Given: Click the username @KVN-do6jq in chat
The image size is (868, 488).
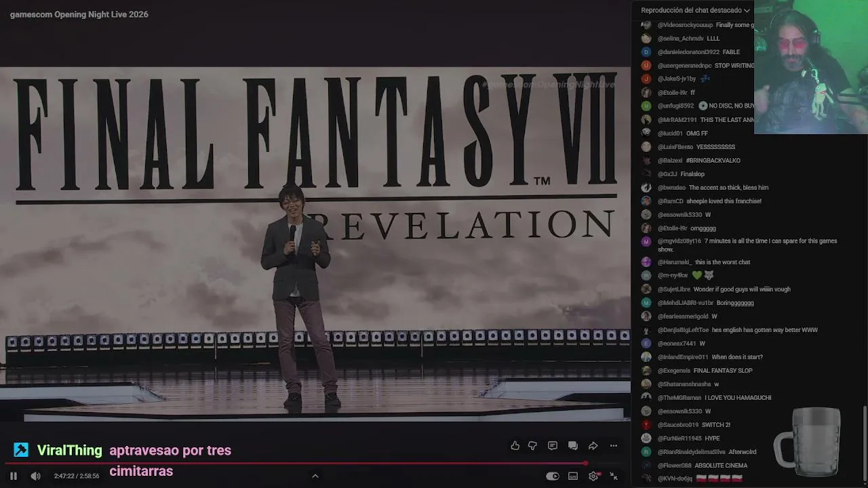Looking at the screenshot, I should [675, 479].
